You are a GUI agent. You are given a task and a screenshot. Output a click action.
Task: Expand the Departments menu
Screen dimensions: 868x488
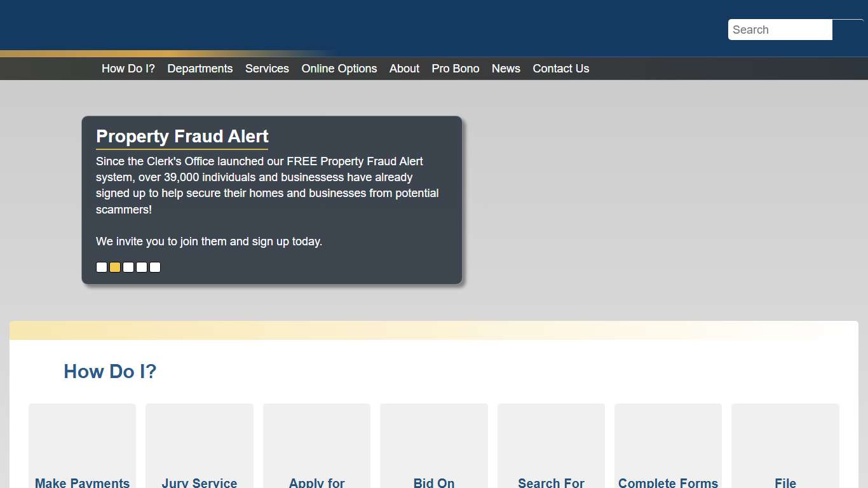click(x=200, y=69)
